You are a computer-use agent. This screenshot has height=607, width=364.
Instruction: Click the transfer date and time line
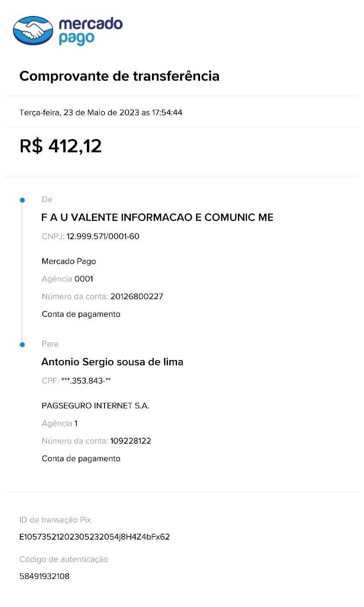pos(101,113)
